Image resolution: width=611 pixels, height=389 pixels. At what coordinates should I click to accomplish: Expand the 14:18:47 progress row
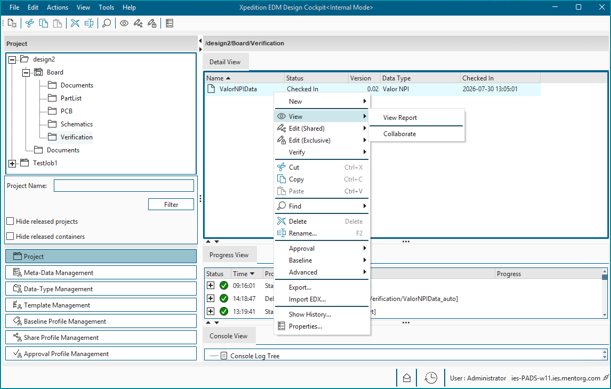coord(210,298)
